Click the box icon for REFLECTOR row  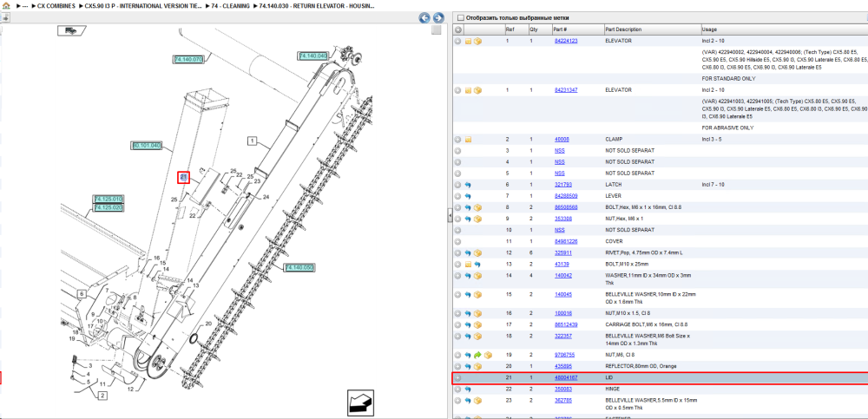[x=477, y=366]
